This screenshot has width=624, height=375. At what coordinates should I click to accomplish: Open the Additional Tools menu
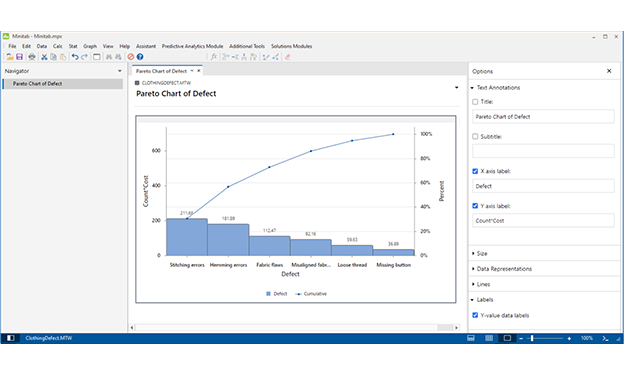coord(247,46)
